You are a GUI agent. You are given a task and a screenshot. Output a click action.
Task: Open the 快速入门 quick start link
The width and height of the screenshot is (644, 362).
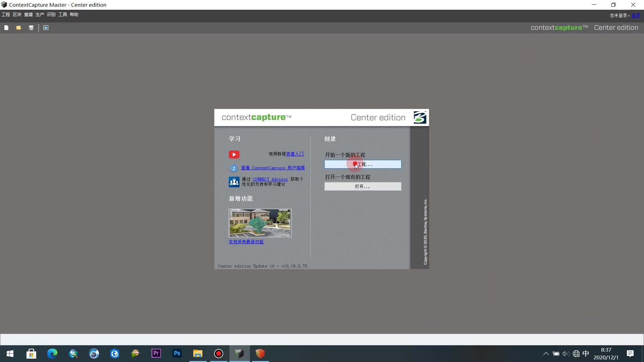click(295, 154)
